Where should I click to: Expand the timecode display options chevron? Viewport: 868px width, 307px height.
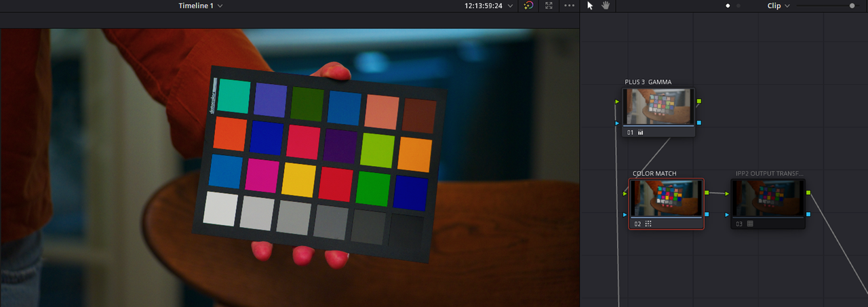[x=510, y=5]
